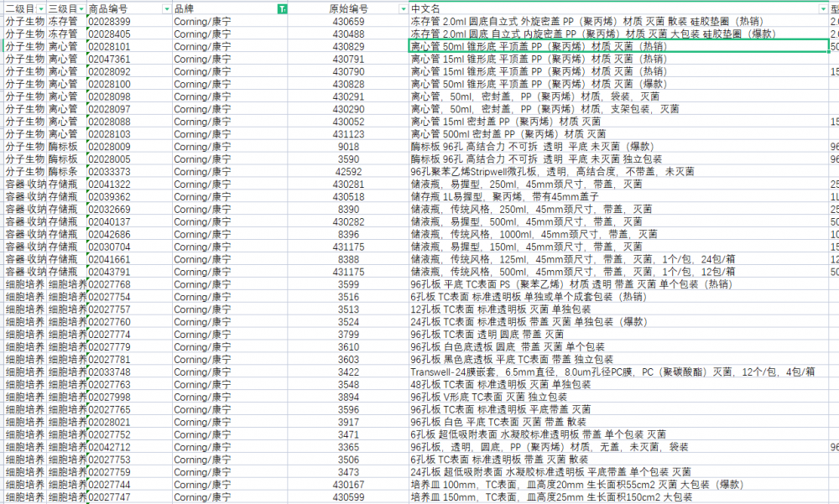Select the 培养皿 150mm name cell
The height and width of the screenshot is (504, 839).
pyautogui.click(x=619, y=497)
